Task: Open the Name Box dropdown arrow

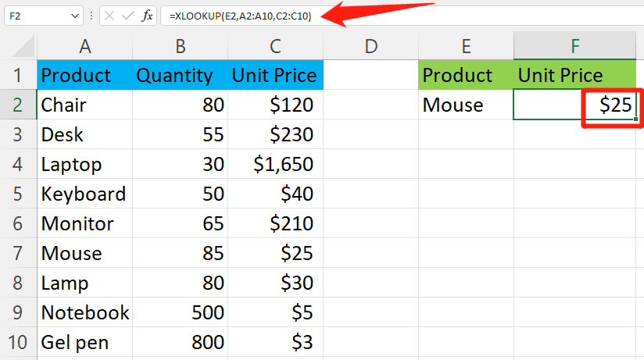Action: pyautogui.click(x=74, y=16)
